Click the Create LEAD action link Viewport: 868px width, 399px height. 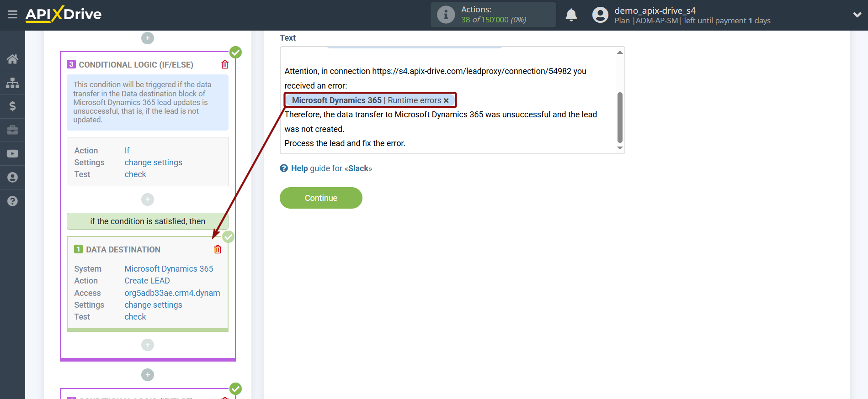pos(147,281)
